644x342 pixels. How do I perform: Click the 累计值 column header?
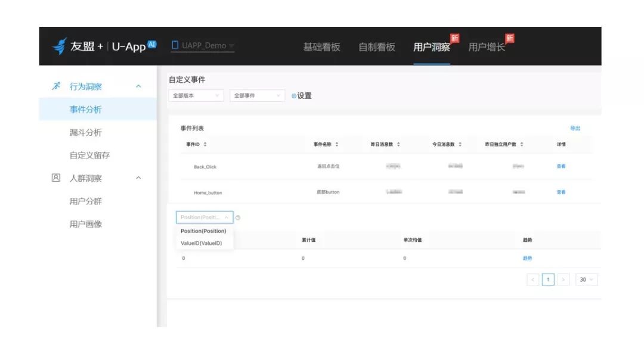click(309, 240)
